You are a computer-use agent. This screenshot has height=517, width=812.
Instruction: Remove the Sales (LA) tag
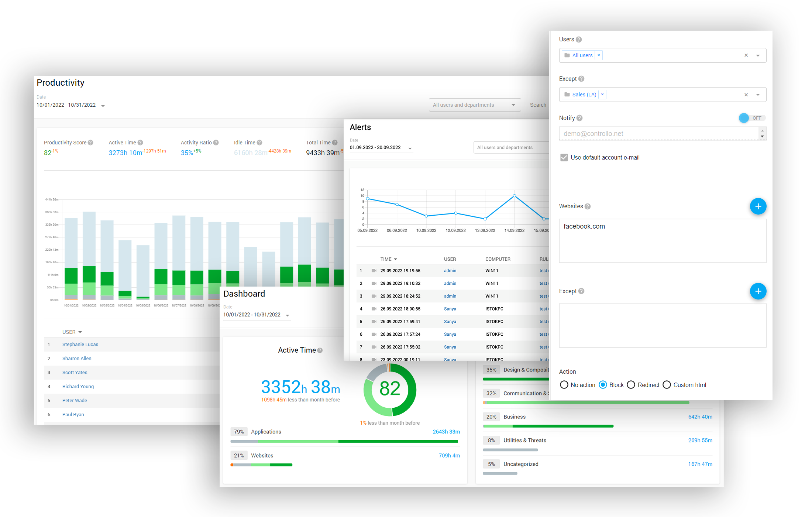pos(602,95)
